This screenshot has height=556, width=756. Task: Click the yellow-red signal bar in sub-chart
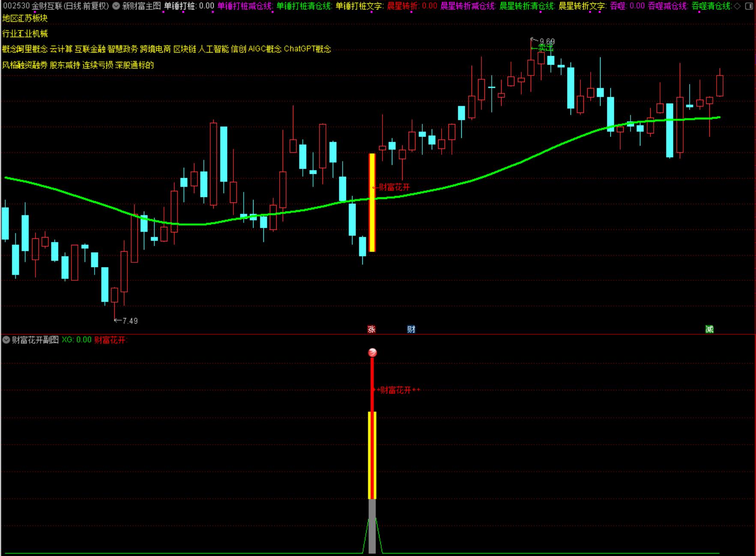pyautogui.click(x=372, y=455)
